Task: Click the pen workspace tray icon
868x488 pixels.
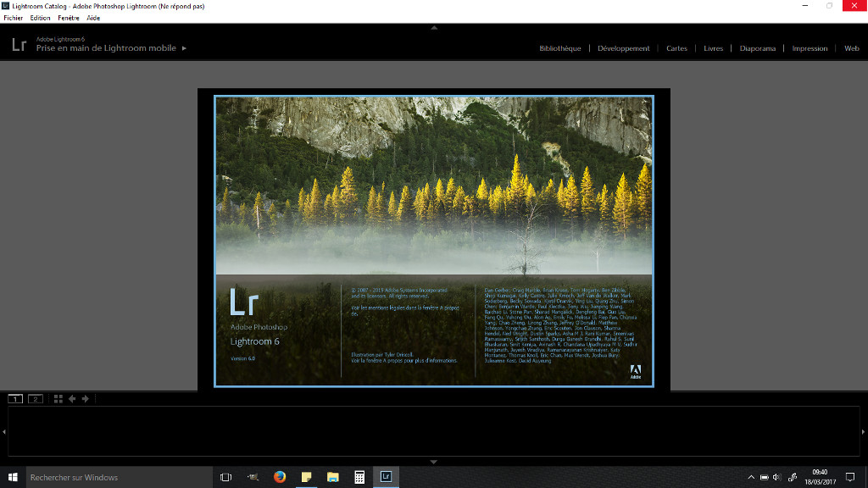Action: tap(793, 477)
